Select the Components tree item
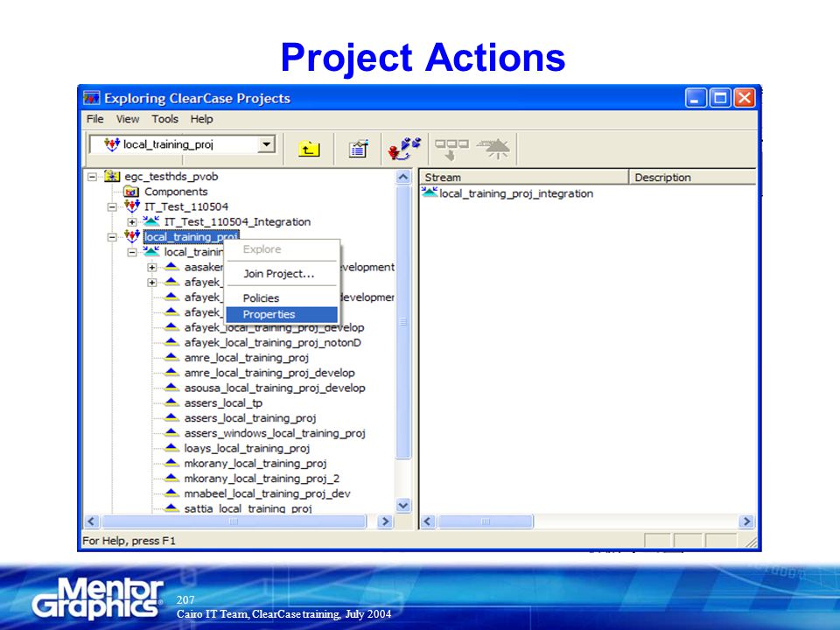The image size is (840, 630). coord(176,192)
